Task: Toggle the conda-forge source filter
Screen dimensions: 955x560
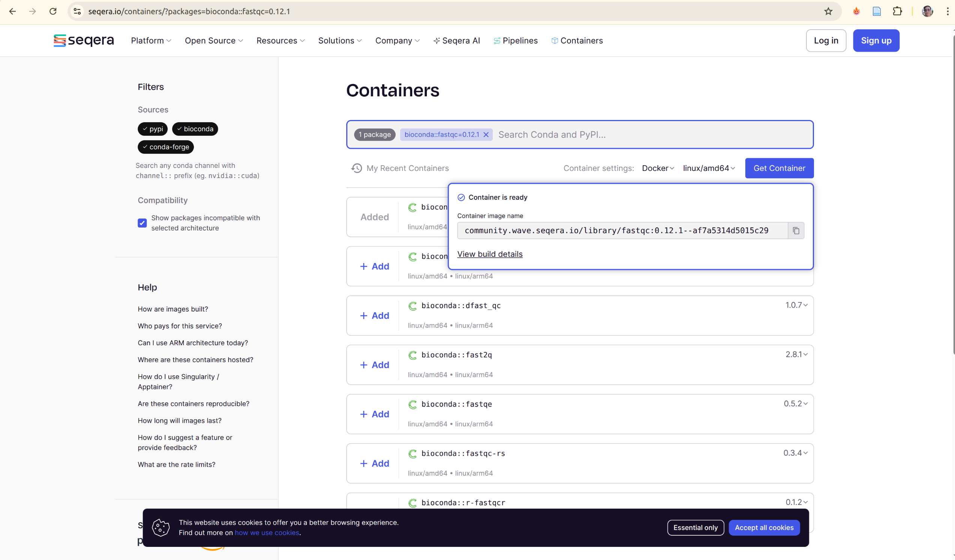Action: tap(166, 147)
